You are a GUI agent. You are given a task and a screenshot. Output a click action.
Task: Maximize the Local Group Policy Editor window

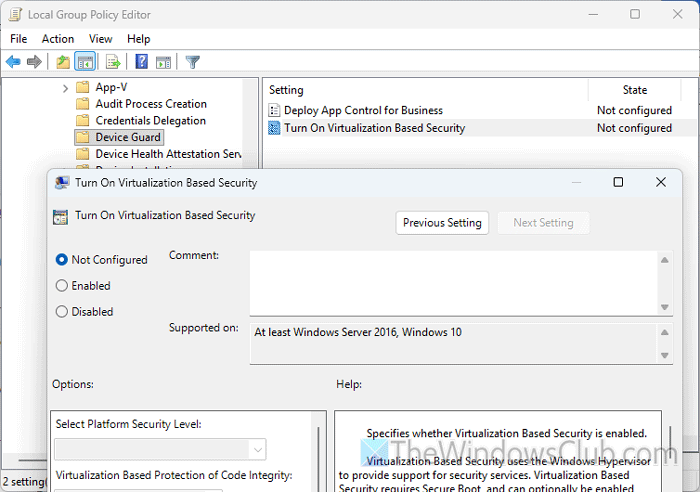coord(635,14)
